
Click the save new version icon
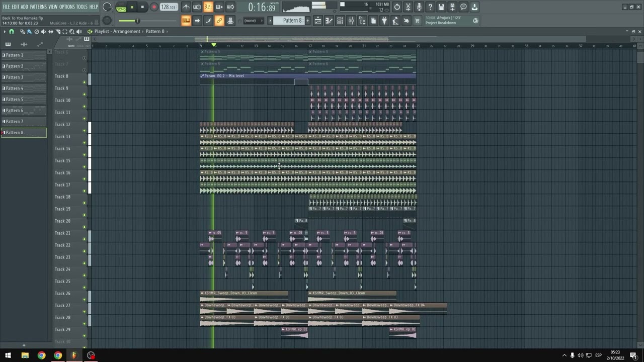click(452, 7)
